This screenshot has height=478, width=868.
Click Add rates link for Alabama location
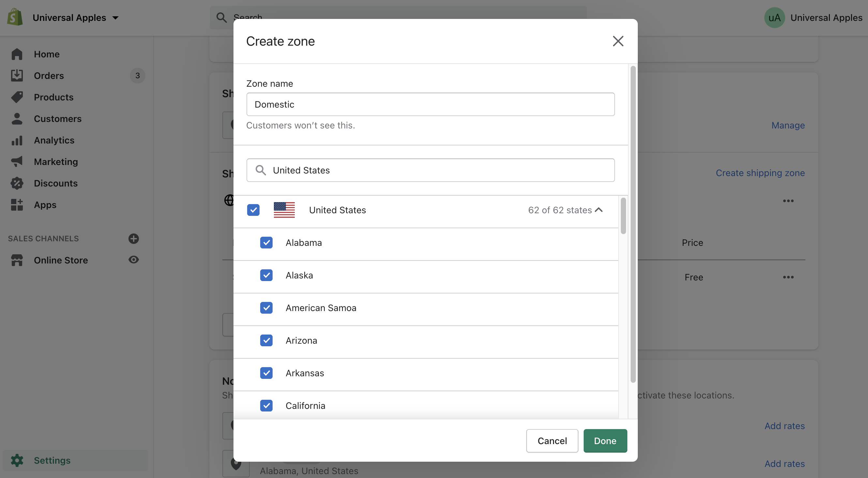(785, 464)
